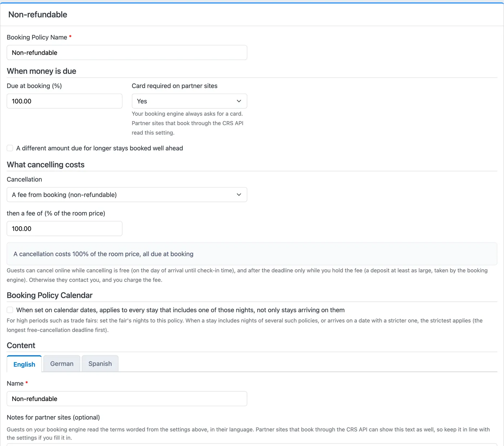Click the 'What cancelling costs' heading
The image size is (504, 446).
pyautogui.click(x=46, y=165)
